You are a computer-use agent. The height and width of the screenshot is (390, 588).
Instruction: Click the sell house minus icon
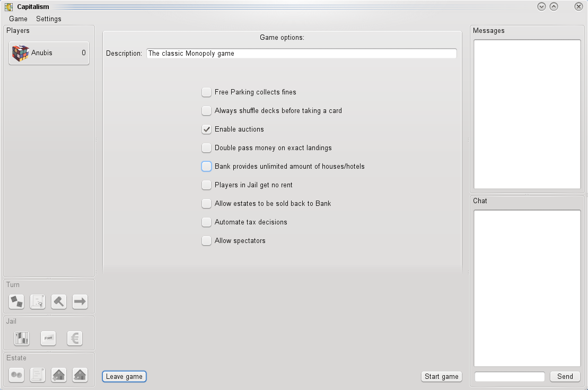(x=80, y=375)
